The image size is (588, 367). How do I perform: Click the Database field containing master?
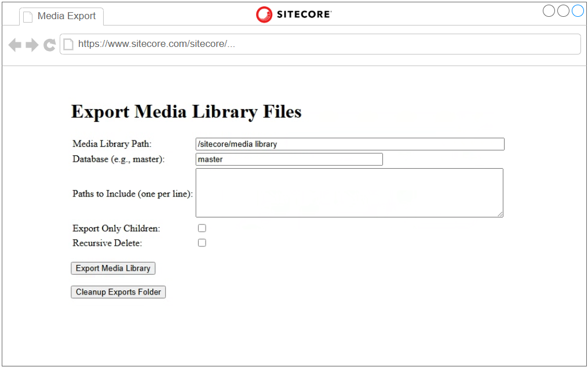pyautogui.click(x=289, y=159)
